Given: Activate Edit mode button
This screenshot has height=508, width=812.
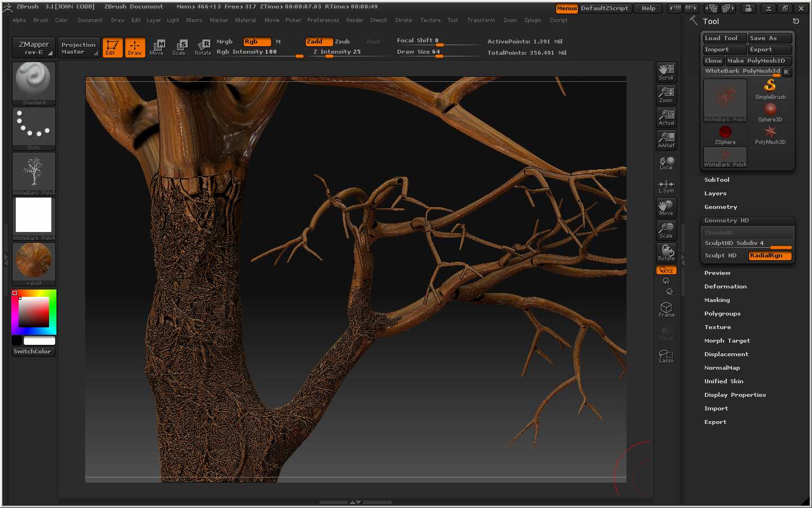Looking at the screenshot, I should pos(112,47).
